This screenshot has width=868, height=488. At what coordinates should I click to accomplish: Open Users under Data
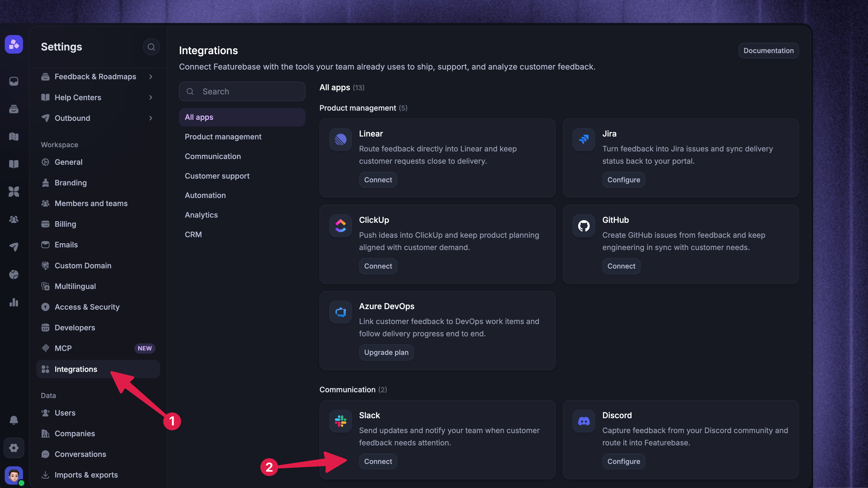point(98,413)
